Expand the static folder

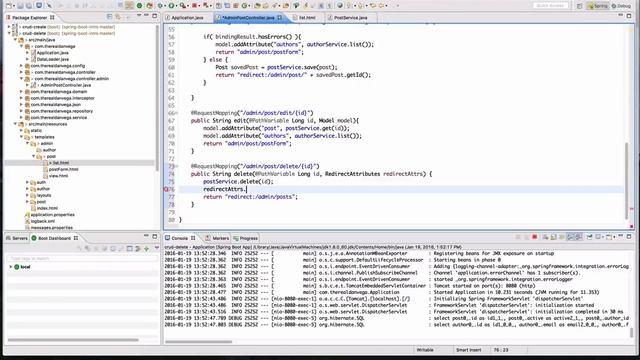[x=21, y=131]
